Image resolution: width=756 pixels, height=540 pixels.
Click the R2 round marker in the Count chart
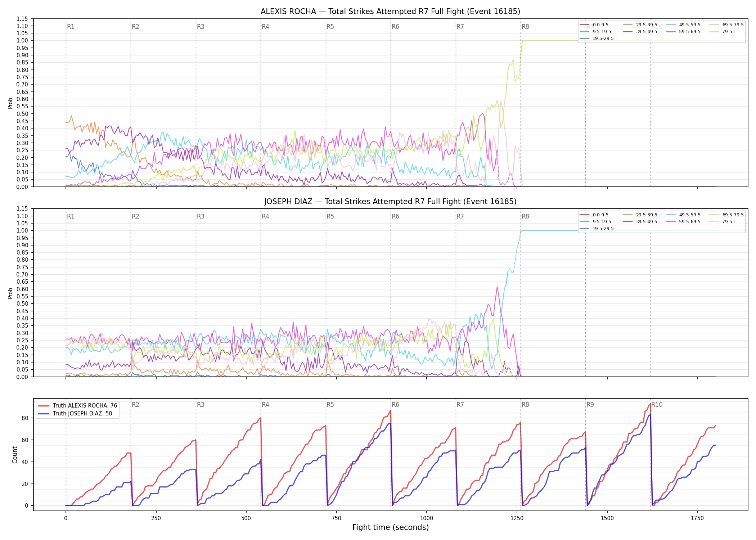click(x=135, y=405)
